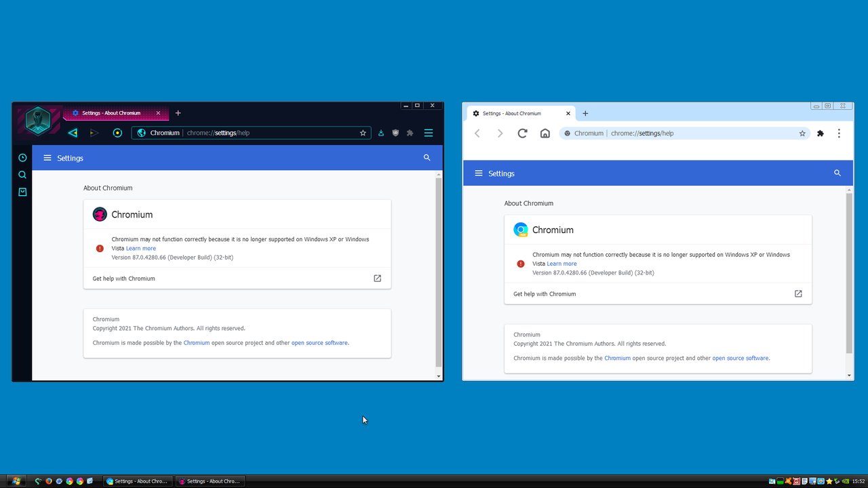Reload the page in the dark window
The height and width of the screenshot is (488, 868).
[117, 133]
